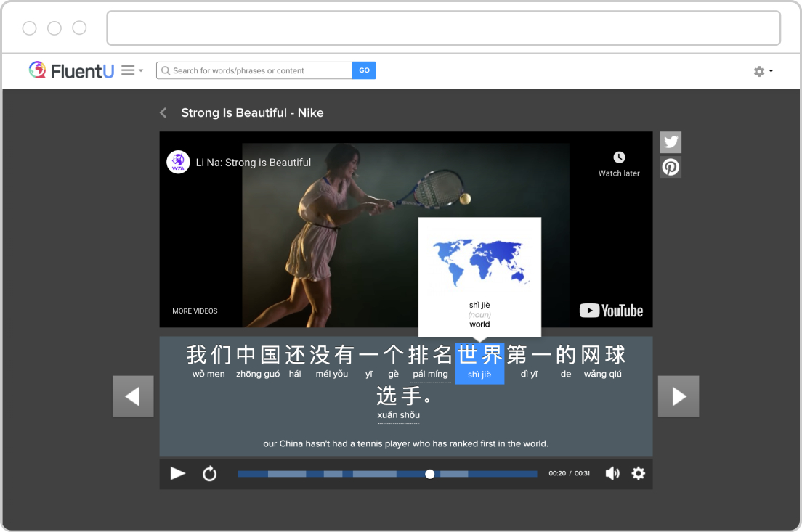Click the WTA channel logo
This screenshot has height=532, width=802.
[178, 162]
